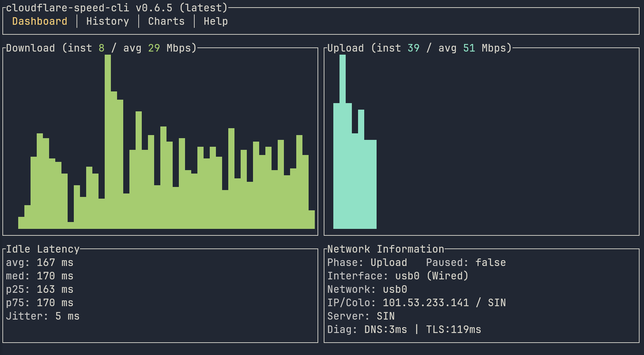
Task: Select the p25: 163 ms line
Action: (39, 289)
